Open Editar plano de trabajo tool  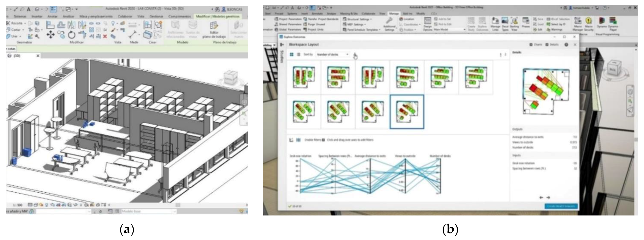tap(214, 29)
